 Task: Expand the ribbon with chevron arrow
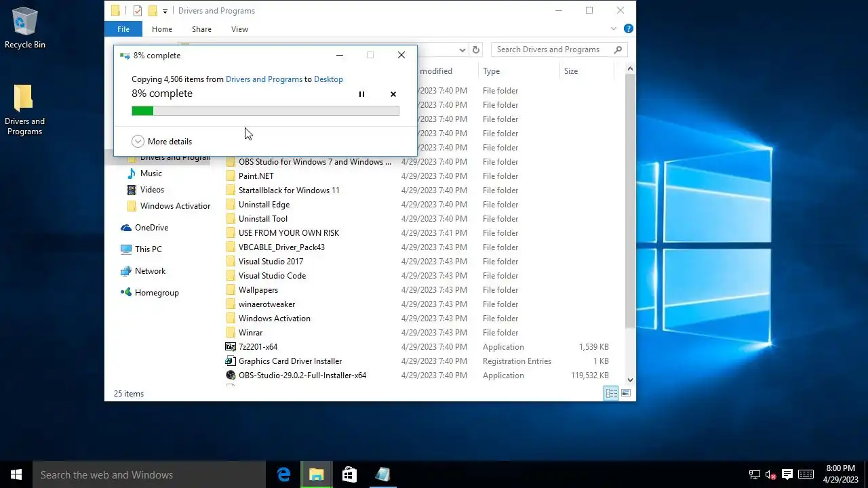pyautogui.click(x=614, y=29)
